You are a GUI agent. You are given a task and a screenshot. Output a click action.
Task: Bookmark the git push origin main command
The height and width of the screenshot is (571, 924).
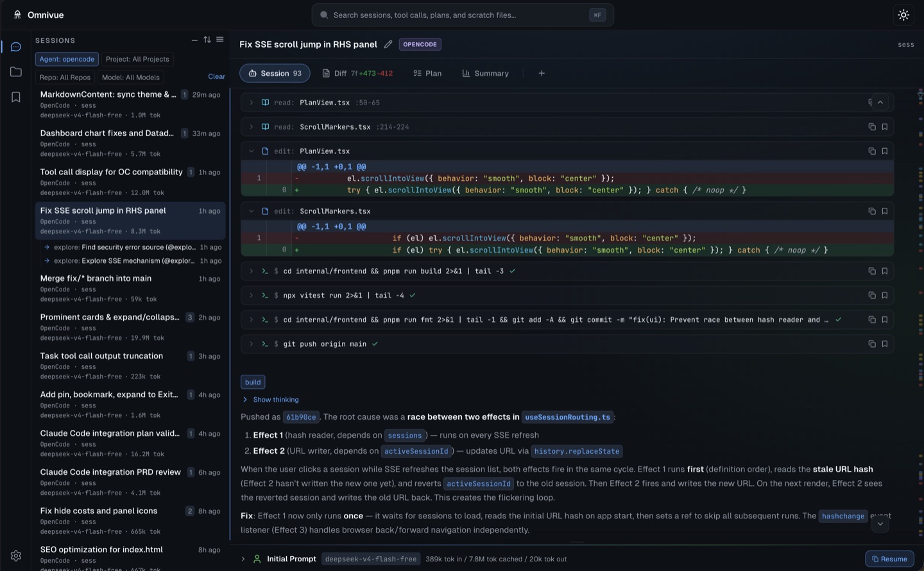coord(885,344)
